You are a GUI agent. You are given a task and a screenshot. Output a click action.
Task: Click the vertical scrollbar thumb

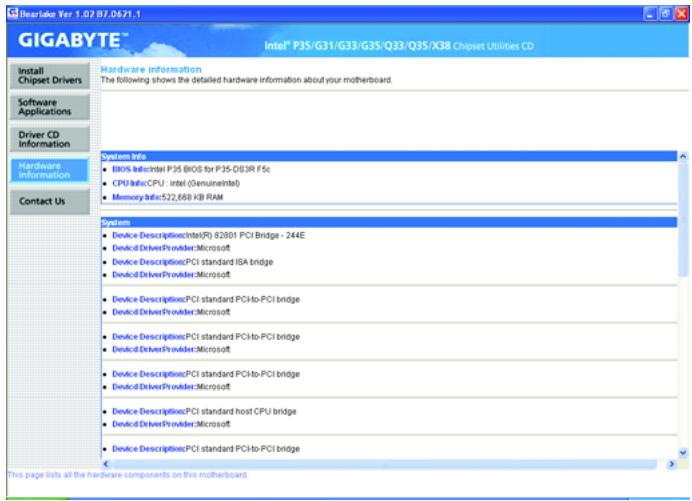(683, 218)
